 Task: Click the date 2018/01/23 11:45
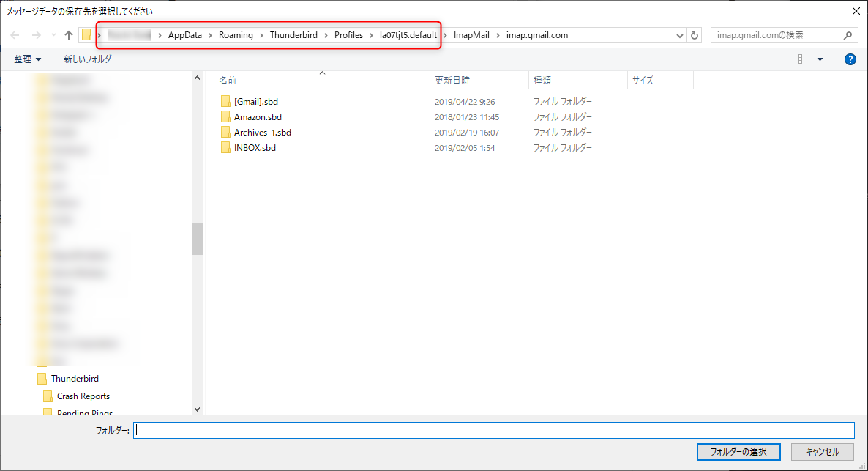click(x=467, y=117)
